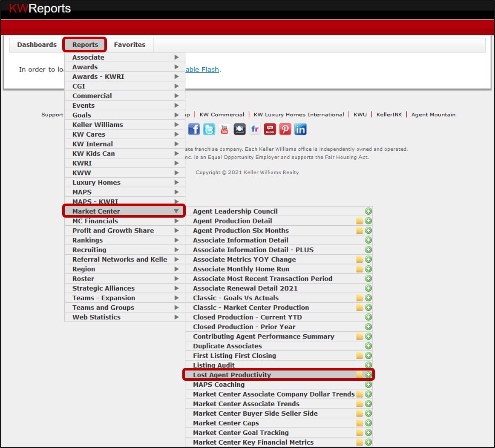Click green plus for Closed Production - Current YTD
495x448 pixels.
[x=368, y=317]
